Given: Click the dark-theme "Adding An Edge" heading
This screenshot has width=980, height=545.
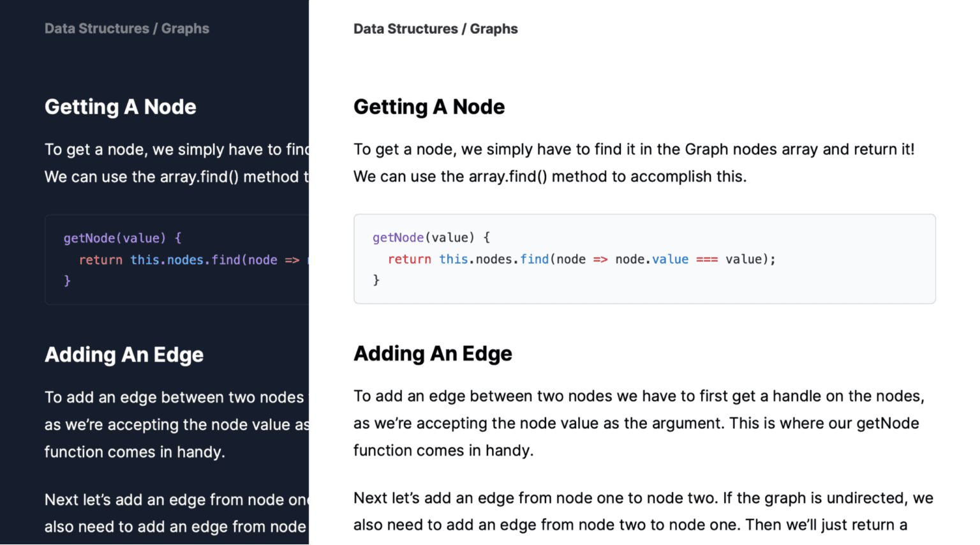Looking at the screenshot, I should (124, 355).
